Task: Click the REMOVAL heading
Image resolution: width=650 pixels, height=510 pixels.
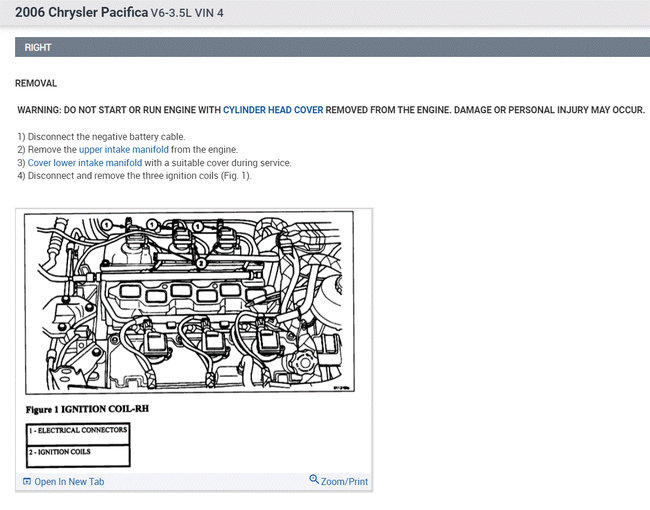Action: [36, 83]
